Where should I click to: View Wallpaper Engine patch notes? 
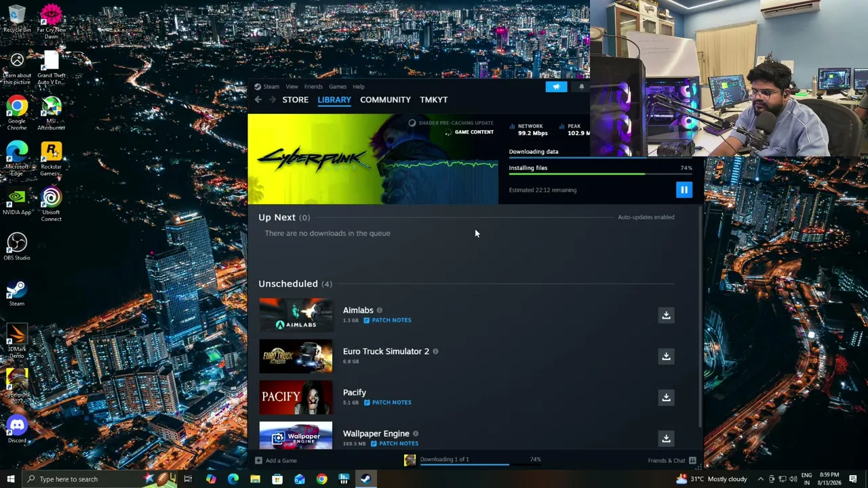coord(395,443)
